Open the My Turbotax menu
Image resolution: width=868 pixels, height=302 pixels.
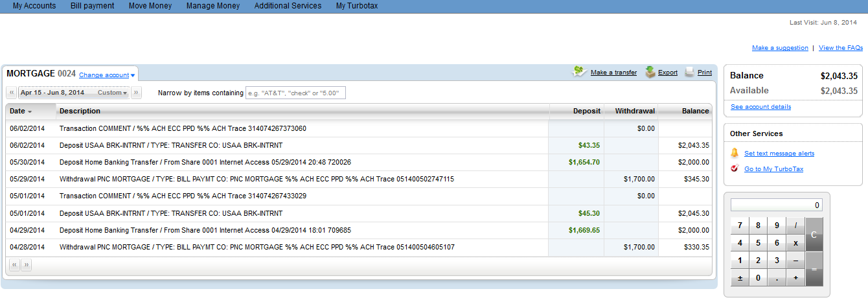point(357,6)
